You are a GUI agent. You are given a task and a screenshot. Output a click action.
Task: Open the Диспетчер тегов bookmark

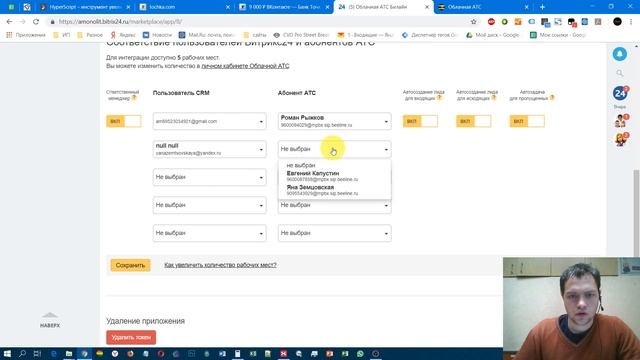429,35
